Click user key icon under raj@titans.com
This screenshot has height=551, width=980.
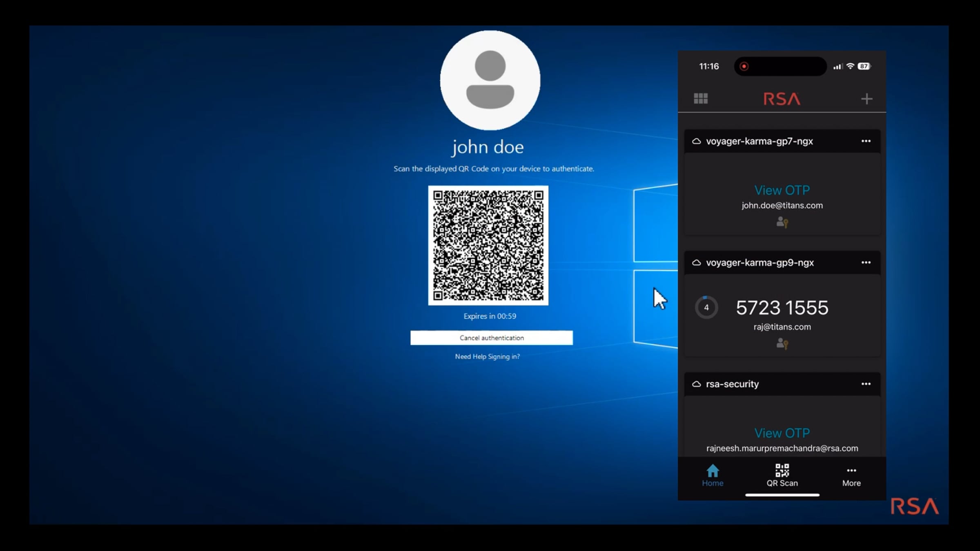782,344
